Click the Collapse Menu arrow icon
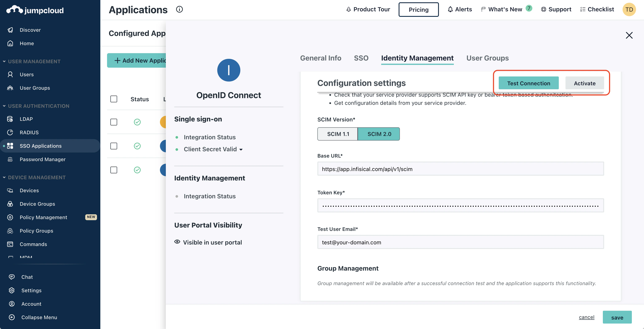 12,317
